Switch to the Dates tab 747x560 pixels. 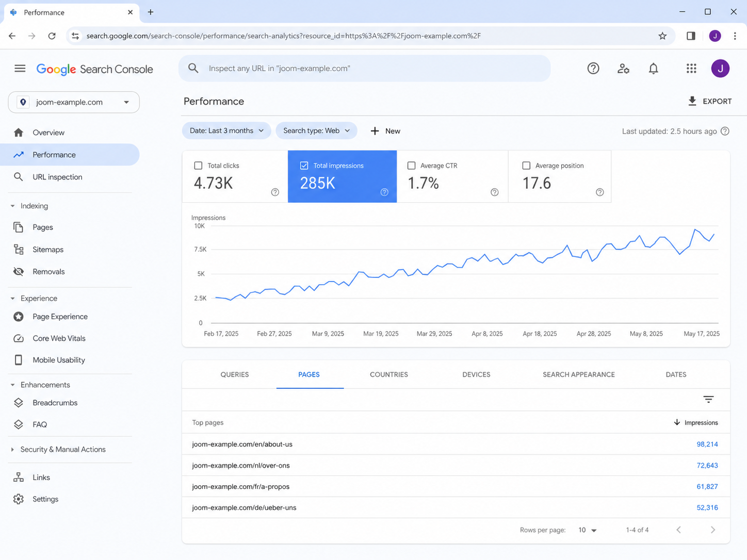(x=676, y=375)
